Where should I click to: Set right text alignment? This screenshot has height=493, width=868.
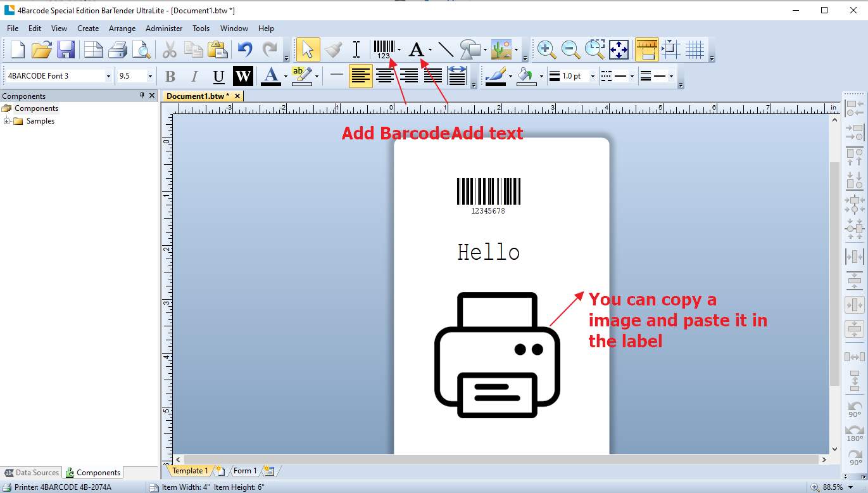point(409,77)
